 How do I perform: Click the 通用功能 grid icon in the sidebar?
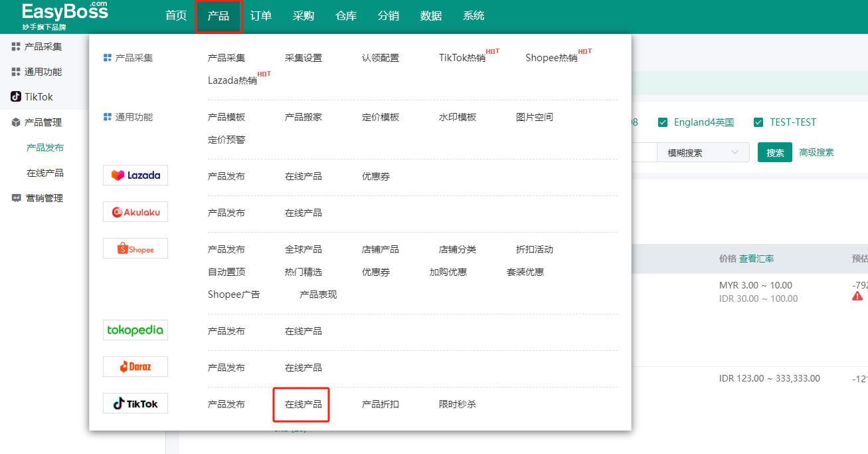[16, 72]
